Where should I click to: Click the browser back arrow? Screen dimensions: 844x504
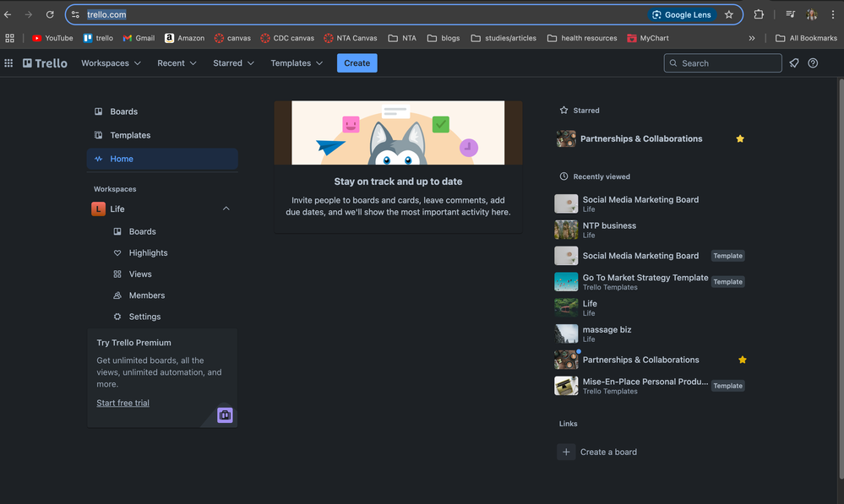pos(8,14)
